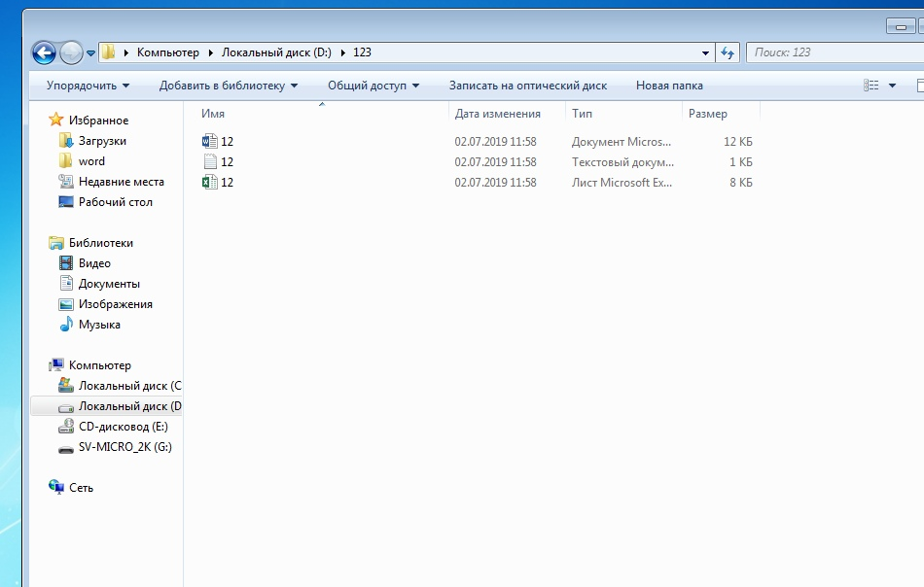Click the Избранное star icon
The height and width of the screenshot is (587, 924).
click(x=56, y=120)
